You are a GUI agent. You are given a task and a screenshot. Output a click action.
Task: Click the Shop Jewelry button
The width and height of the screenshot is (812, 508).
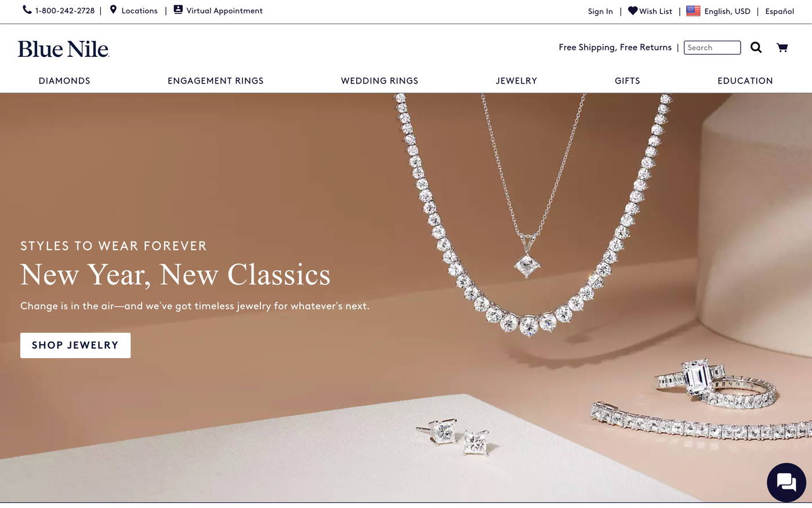pyautogui.click(x=75, y=345)
